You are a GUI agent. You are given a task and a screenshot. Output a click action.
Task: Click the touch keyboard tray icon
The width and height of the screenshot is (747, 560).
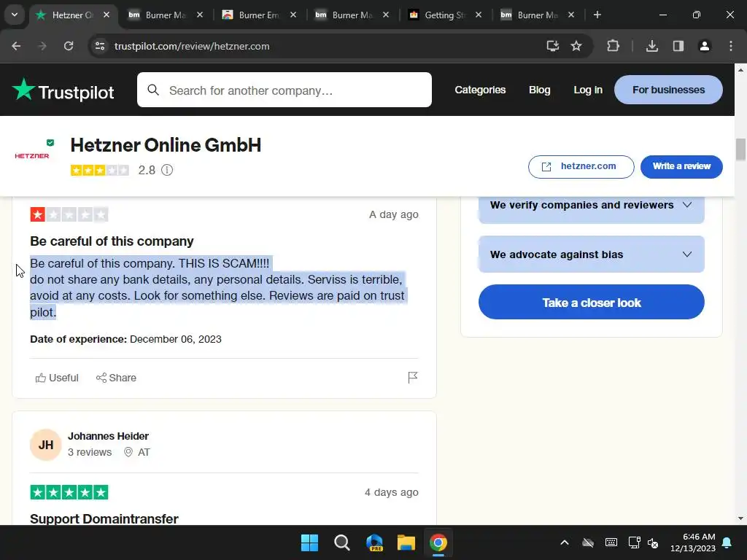[x=611, y=542]
